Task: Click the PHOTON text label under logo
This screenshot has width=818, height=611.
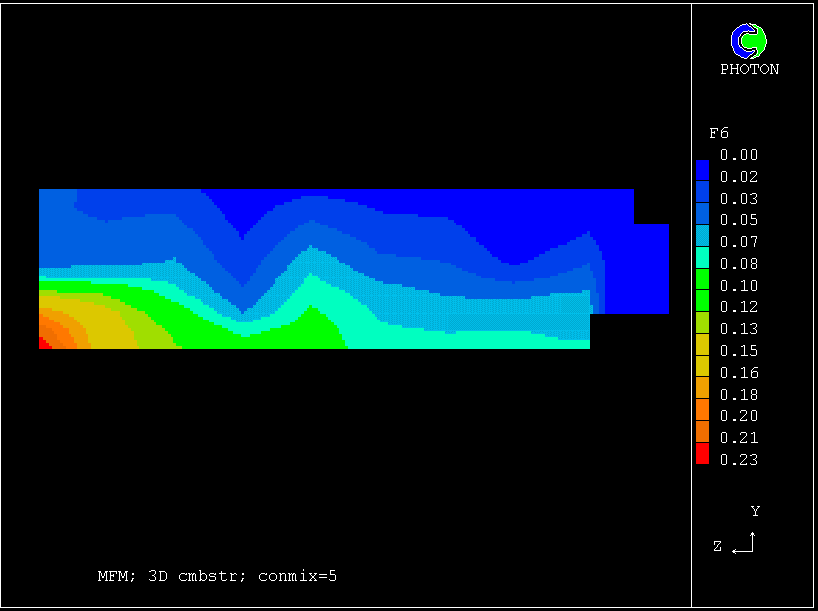Action: [749, 69]
